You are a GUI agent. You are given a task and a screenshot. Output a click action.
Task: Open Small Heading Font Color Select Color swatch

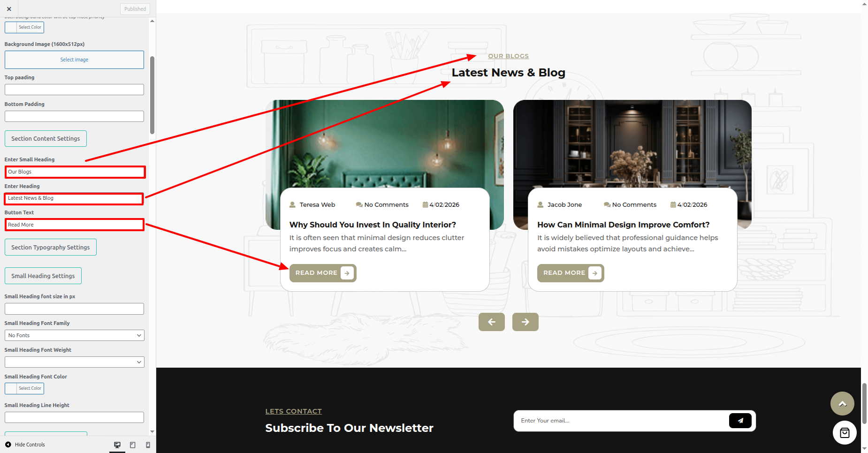24,388
